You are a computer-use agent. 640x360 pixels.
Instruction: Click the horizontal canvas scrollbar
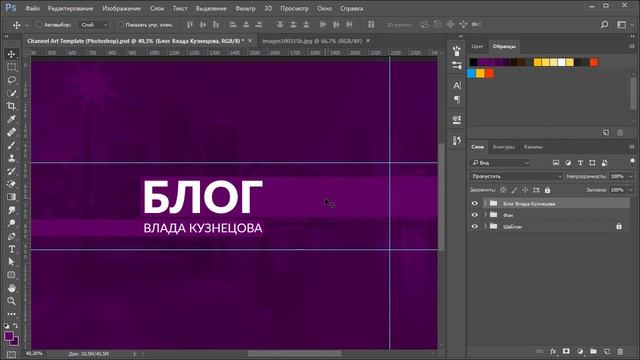point(294,353)
